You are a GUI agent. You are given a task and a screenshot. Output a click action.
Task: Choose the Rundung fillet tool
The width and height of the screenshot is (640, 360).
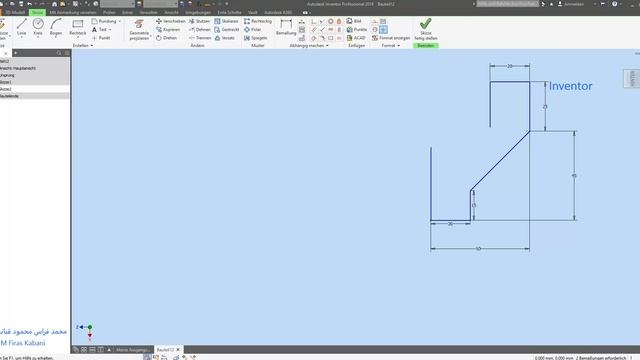click(104, 21)
